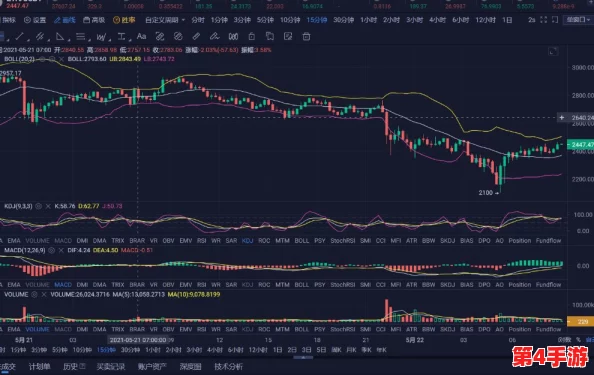The height and width of the screenshot is (375, 594).
Task: Open the 技术分析 technical analysis tab
Action: click(x=228, y=366)
